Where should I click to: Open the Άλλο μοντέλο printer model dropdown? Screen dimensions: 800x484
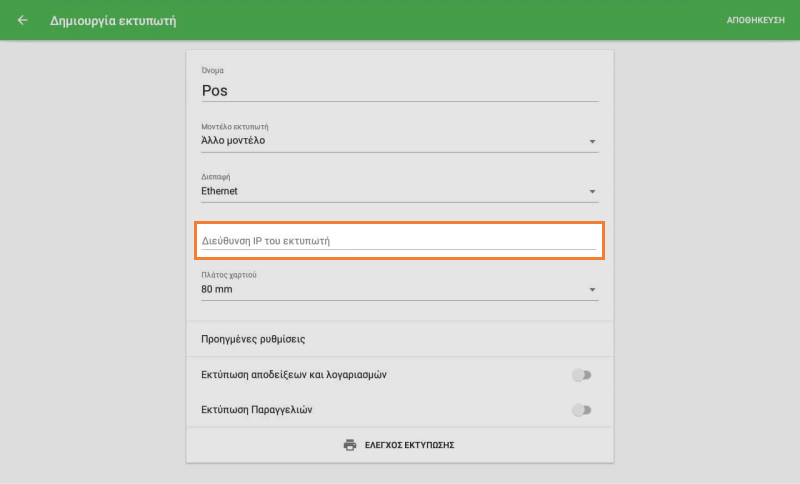pos(390,141)
